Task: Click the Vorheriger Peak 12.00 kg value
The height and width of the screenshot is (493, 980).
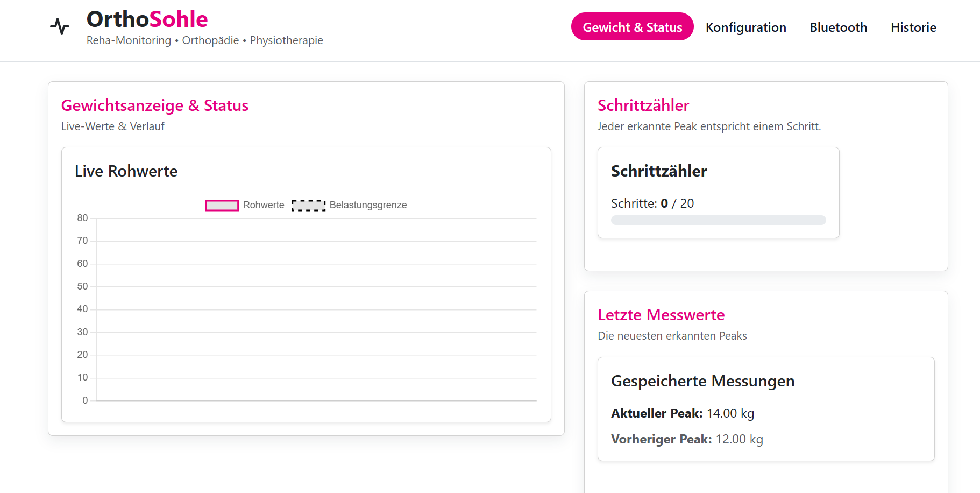Action: pos(738,439)
